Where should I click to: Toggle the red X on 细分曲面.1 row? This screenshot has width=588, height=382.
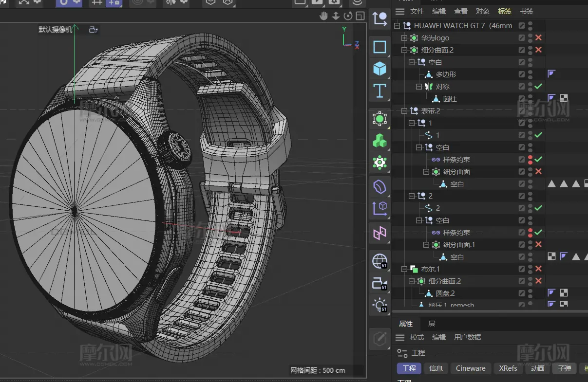point(538,244)
